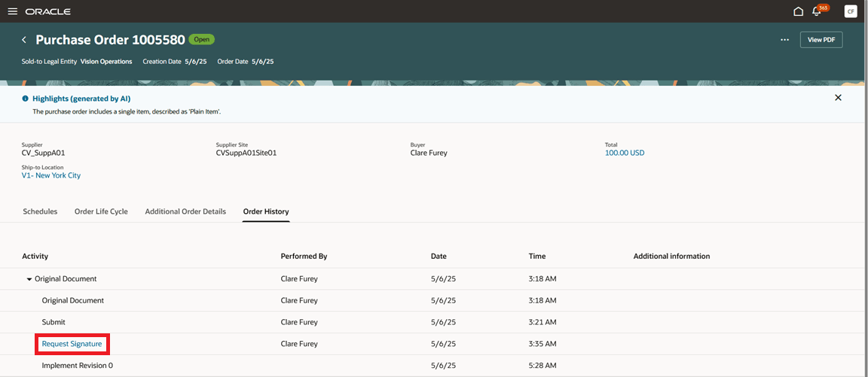Screen dimensions: 868x377
Task: Click the 5:28 AM time cell
Action: point(542,366)
